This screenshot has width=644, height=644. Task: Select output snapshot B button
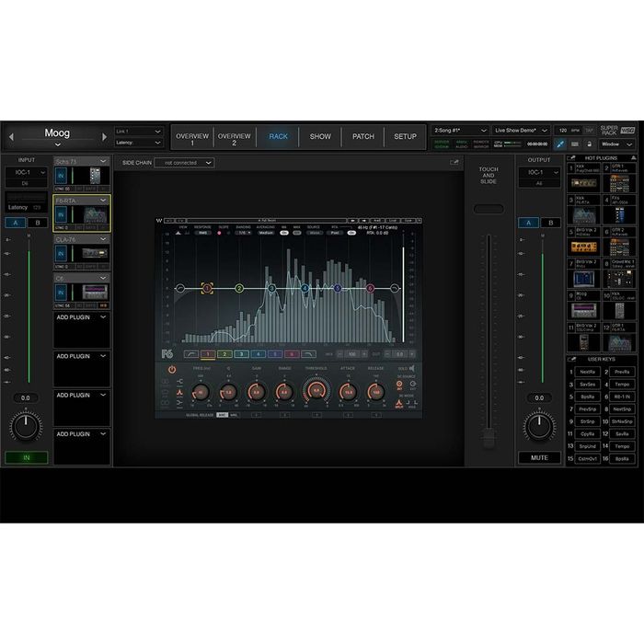(550, 222)
